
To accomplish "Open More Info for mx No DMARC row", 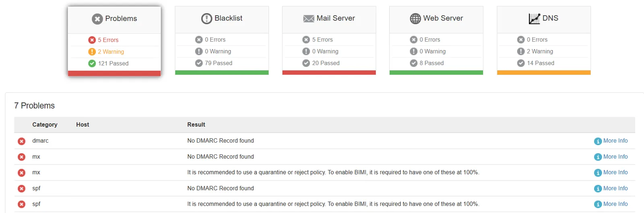I will [611, 157].
